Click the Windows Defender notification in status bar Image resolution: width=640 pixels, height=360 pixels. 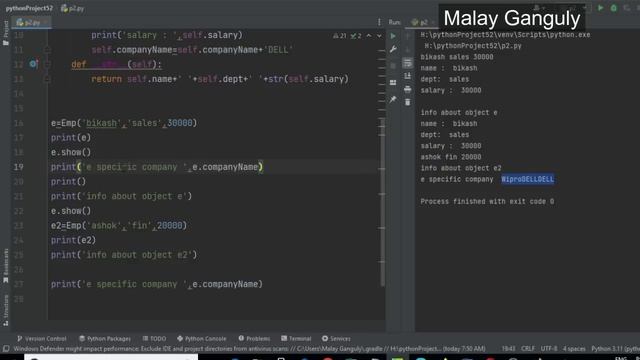click(249, 349)
